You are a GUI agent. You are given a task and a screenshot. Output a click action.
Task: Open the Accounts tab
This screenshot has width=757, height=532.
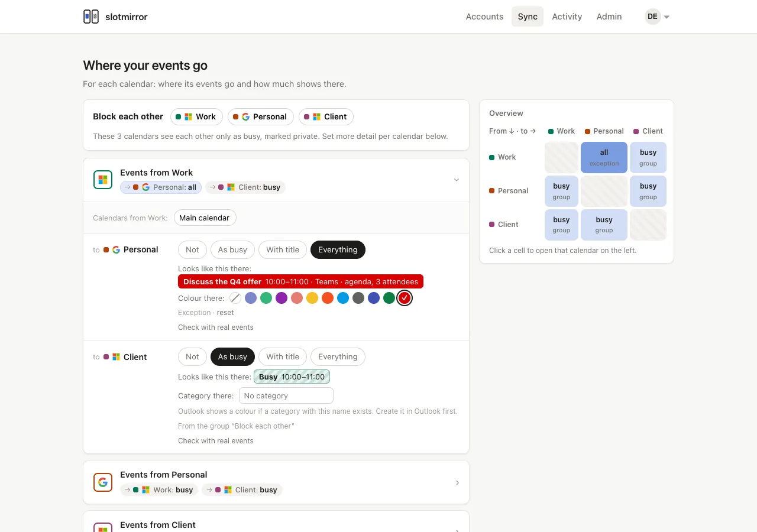484,17
